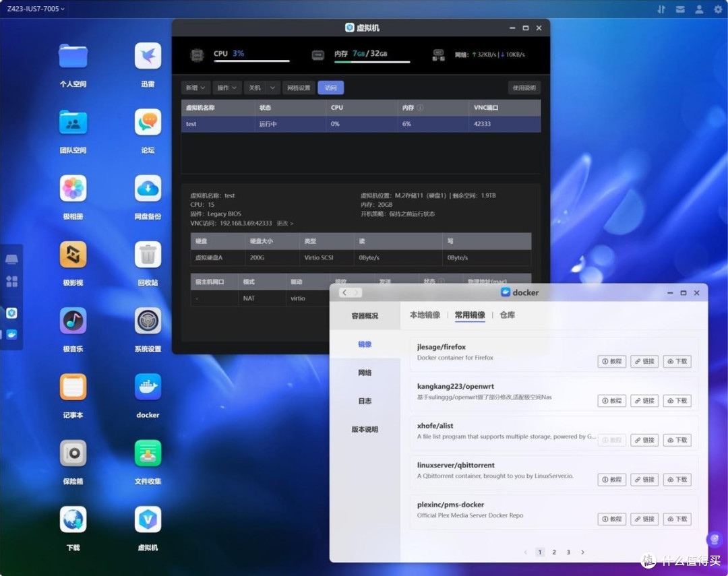This screenshot has width=728, height=576.
Task: Go to page 2 of docker images
Action: pos(554,552)
